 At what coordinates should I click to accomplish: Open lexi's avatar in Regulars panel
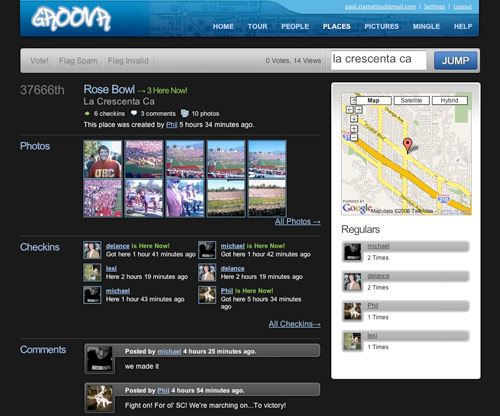point(352,341)
